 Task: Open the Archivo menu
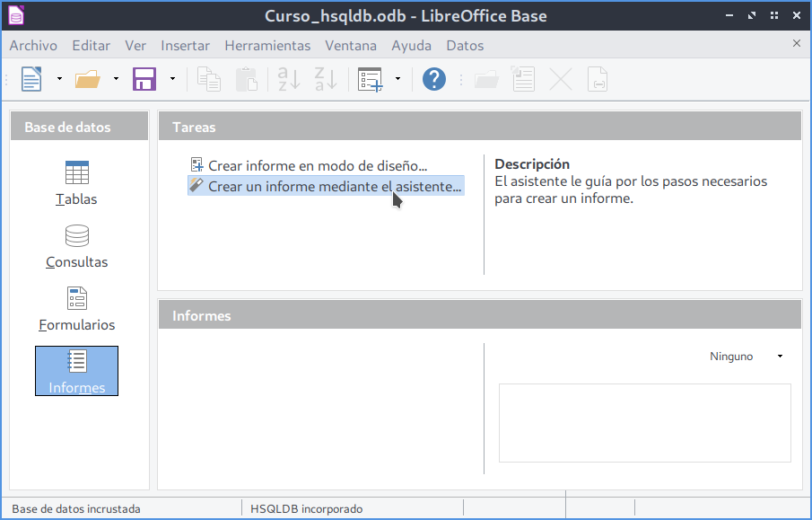coord(33,45)
